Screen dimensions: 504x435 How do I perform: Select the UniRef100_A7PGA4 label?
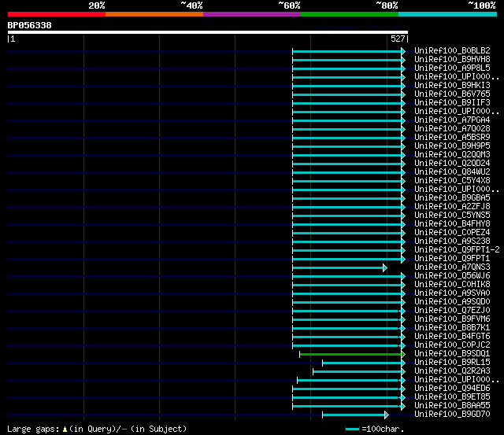pyautogui.click(x=452, y=120)
